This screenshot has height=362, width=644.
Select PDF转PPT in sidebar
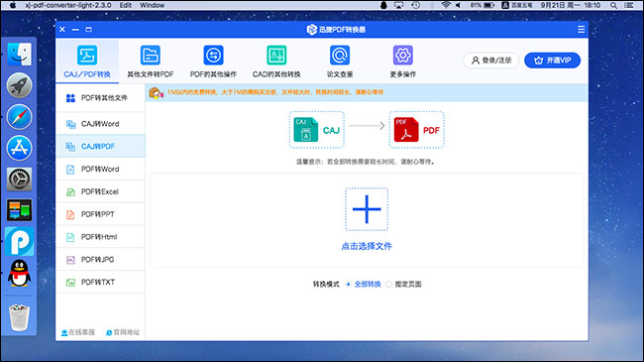point(100,214)
